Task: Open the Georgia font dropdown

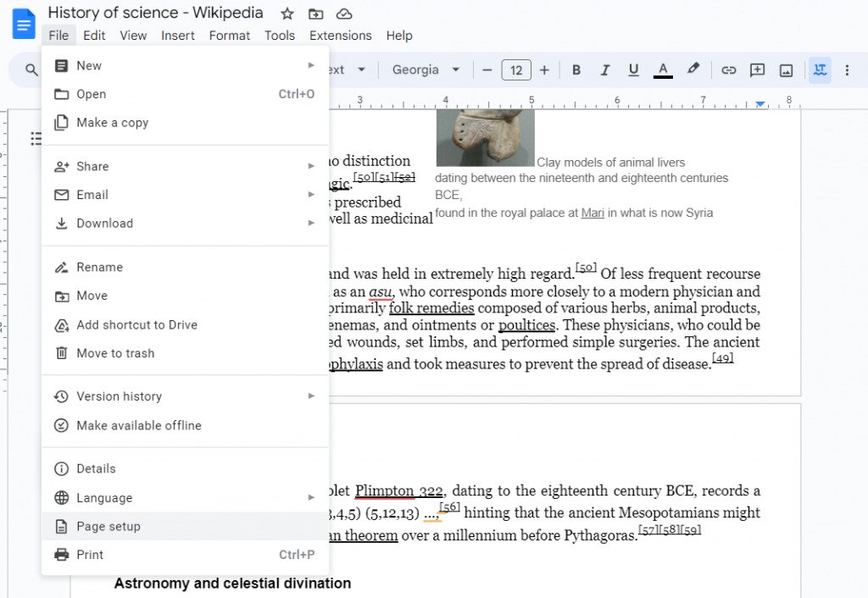Action: point(425,69)
